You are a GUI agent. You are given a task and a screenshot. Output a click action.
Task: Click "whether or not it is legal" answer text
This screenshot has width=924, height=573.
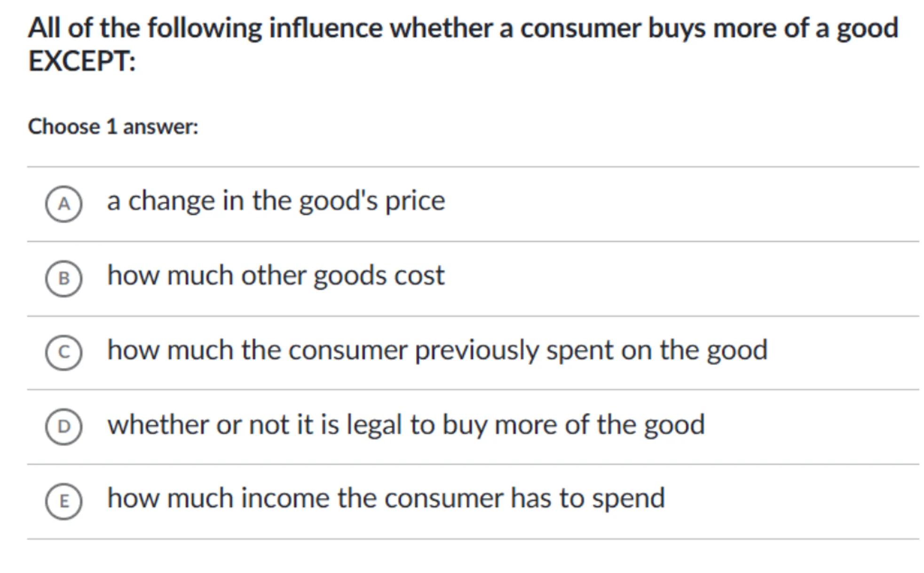click(x=406, y=425)
